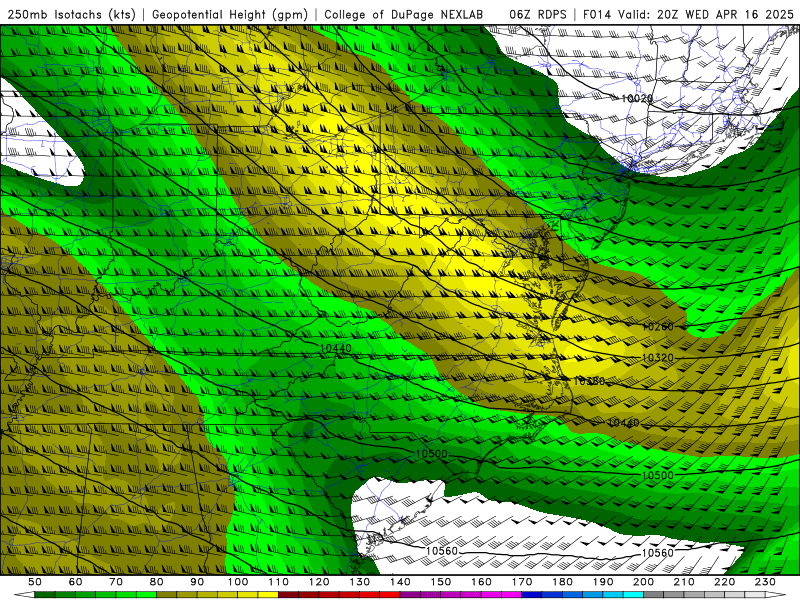Click the 10260 height contour label
Screen dimensions: 800x600
(658, 327)
